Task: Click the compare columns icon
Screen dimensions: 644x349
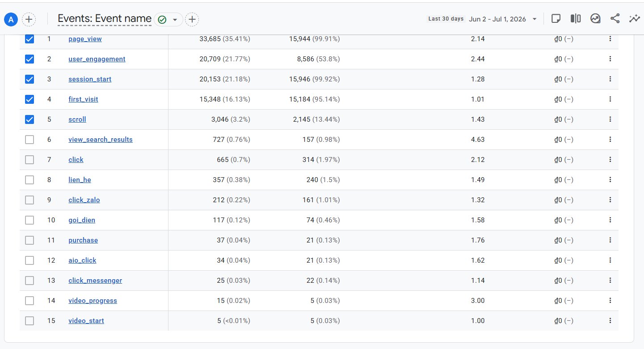Action: coord(576,19)
